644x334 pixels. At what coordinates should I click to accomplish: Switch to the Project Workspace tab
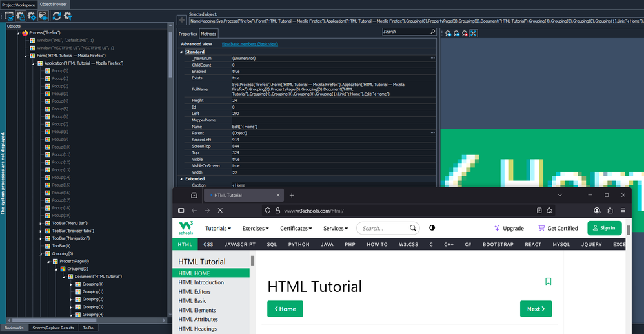(19, 5)
